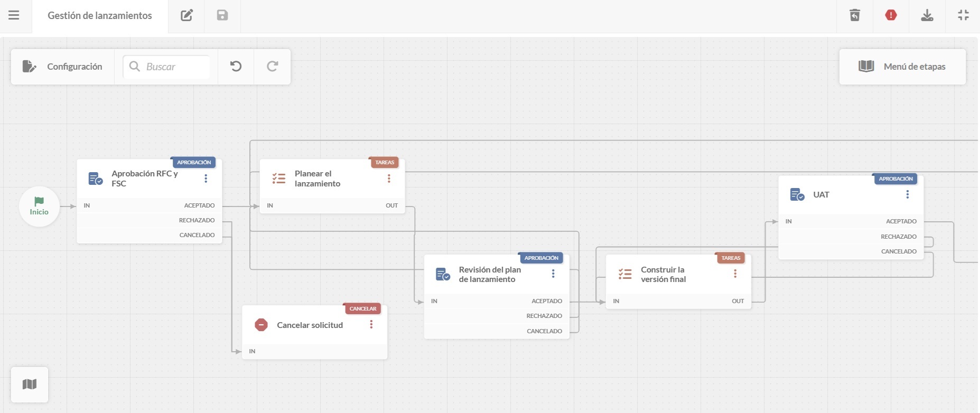
Task: Select the Construir la versión final title
Action: (x=664, y=274)
